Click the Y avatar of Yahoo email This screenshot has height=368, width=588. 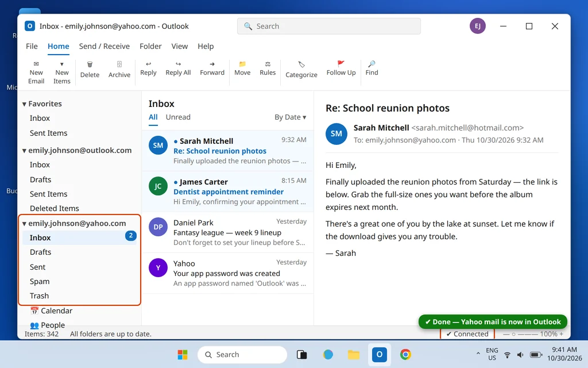158,267
